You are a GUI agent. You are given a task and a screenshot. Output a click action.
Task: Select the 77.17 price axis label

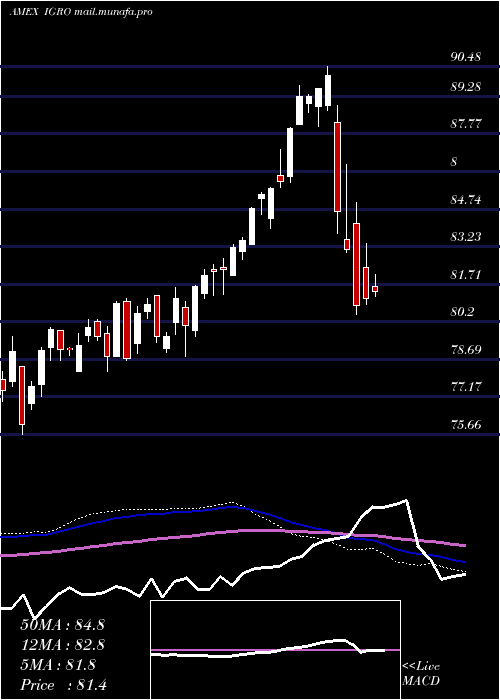click(466, 387)
